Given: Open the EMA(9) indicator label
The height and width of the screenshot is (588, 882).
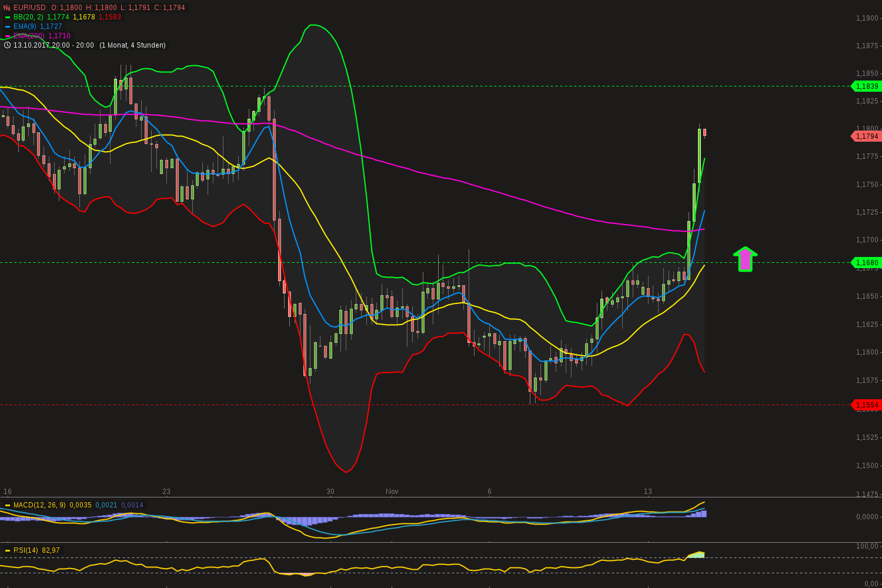Looking at the screenshot, I should (25, 26).
